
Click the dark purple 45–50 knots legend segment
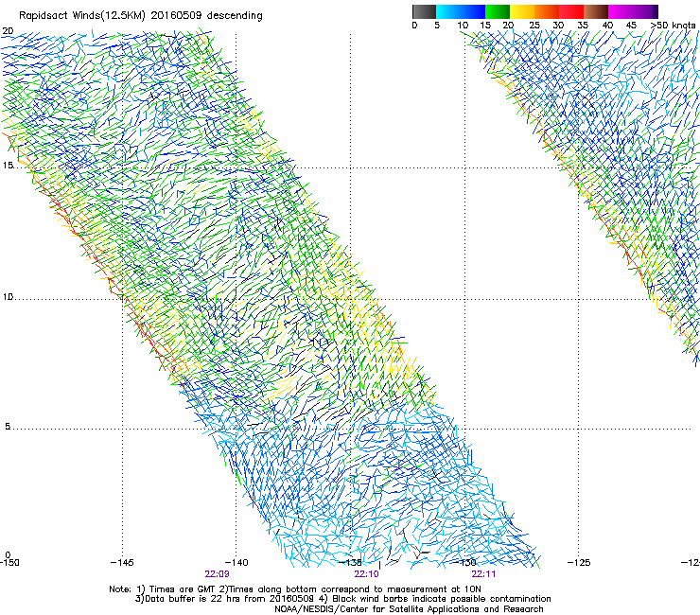click(x=645, y=11)
